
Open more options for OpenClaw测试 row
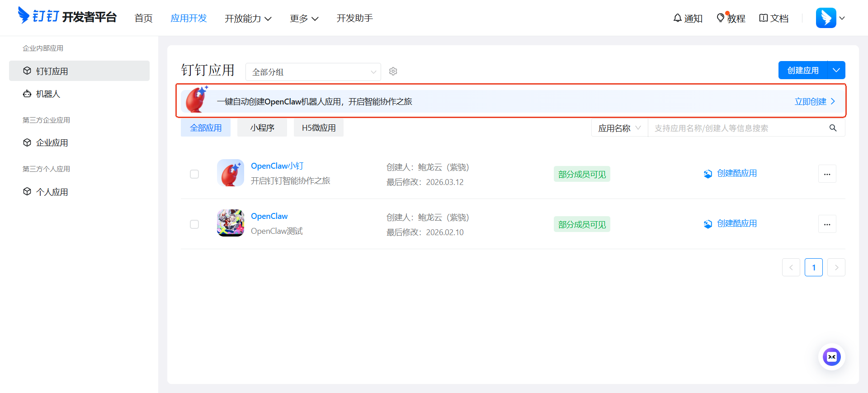click(827, 224)
